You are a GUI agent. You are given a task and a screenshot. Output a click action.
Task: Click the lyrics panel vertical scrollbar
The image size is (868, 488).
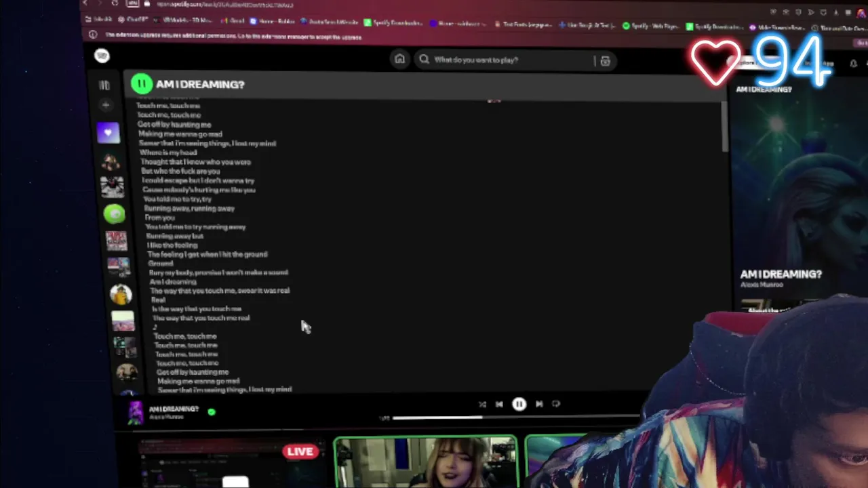[x=724, y=127]
